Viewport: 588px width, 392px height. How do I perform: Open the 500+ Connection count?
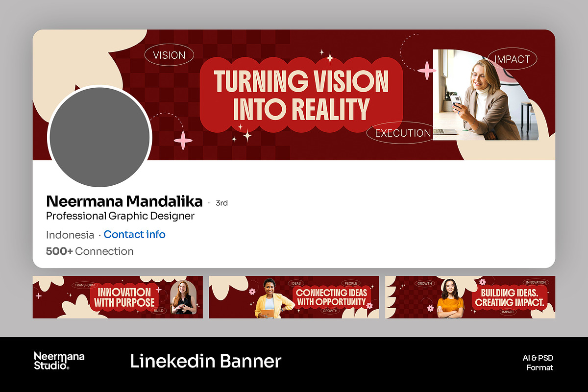[90, 251]
